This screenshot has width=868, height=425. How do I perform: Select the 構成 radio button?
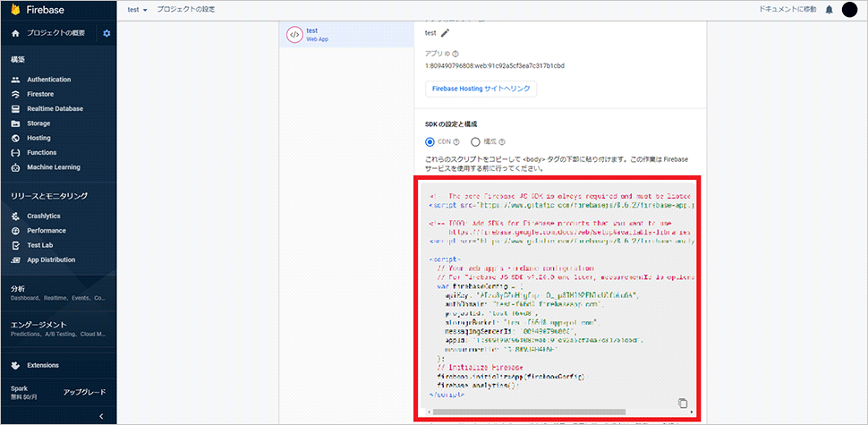click(475, 141)
